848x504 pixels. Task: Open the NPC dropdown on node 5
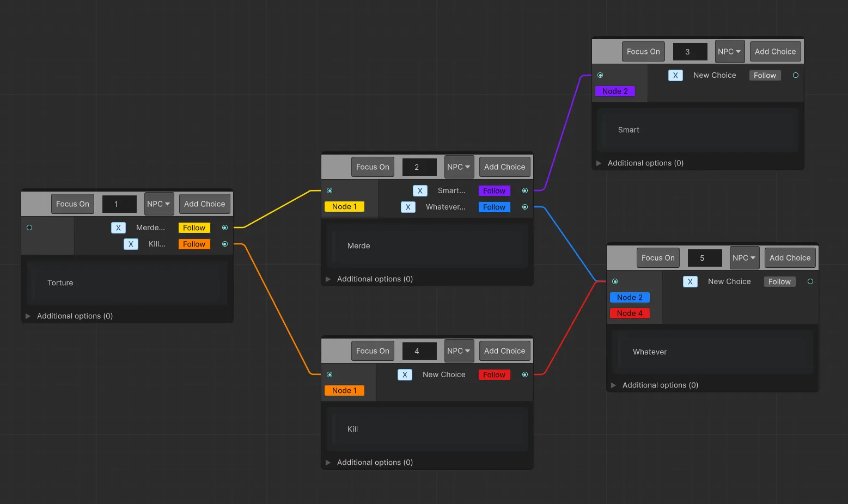point(744,257)
